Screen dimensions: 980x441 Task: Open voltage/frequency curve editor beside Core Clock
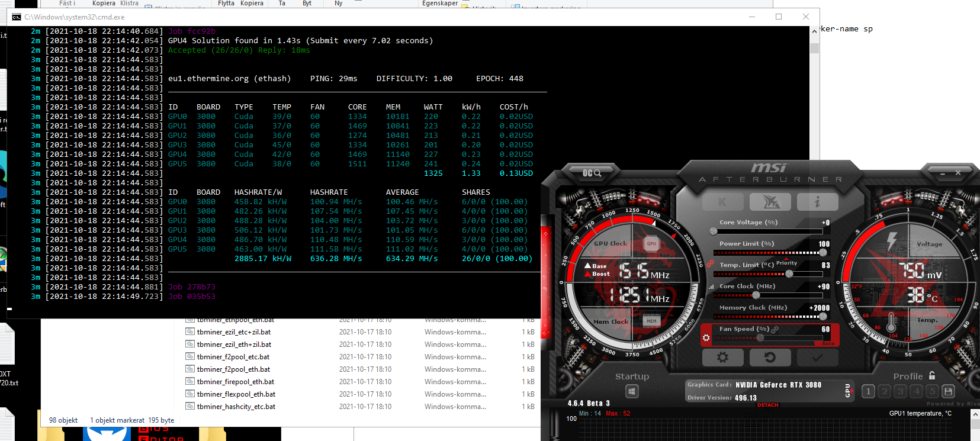(711, 287)
